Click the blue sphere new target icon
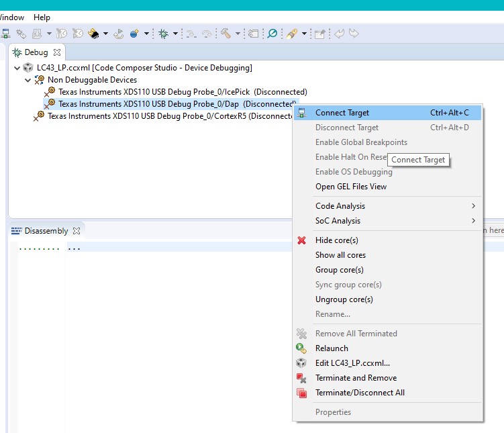This screenshot has height=433, width=504. [x=134, y=34]
